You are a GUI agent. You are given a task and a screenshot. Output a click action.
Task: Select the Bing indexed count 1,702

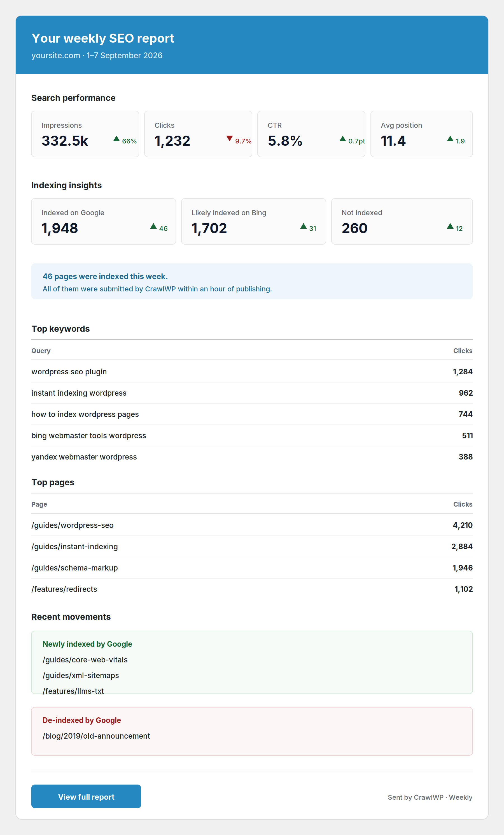point(209,228)
